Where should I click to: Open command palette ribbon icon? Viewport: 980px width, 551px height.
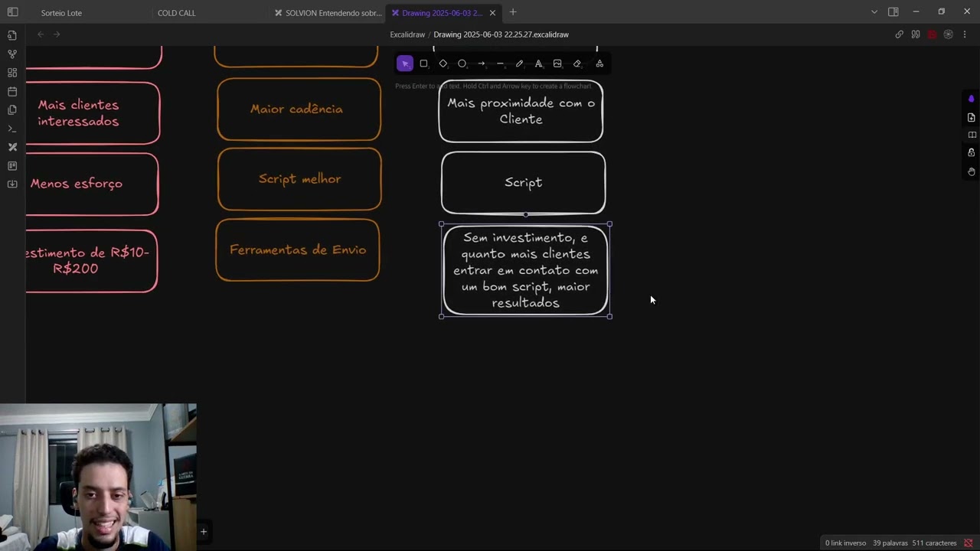12,129
